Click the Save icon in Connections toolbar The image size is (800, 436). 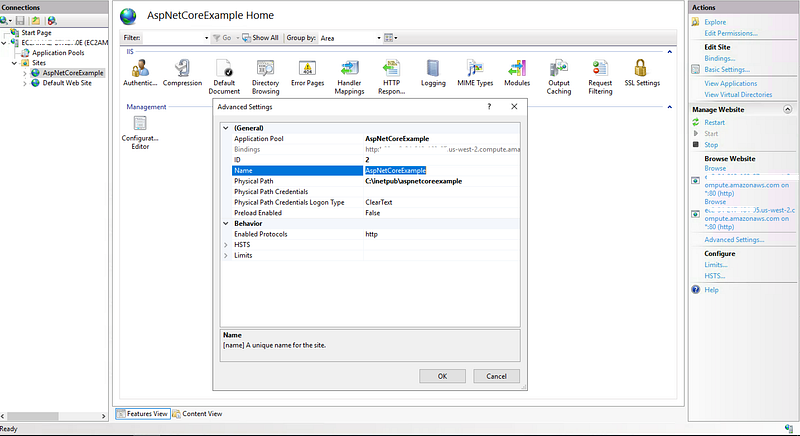point(20,20)
